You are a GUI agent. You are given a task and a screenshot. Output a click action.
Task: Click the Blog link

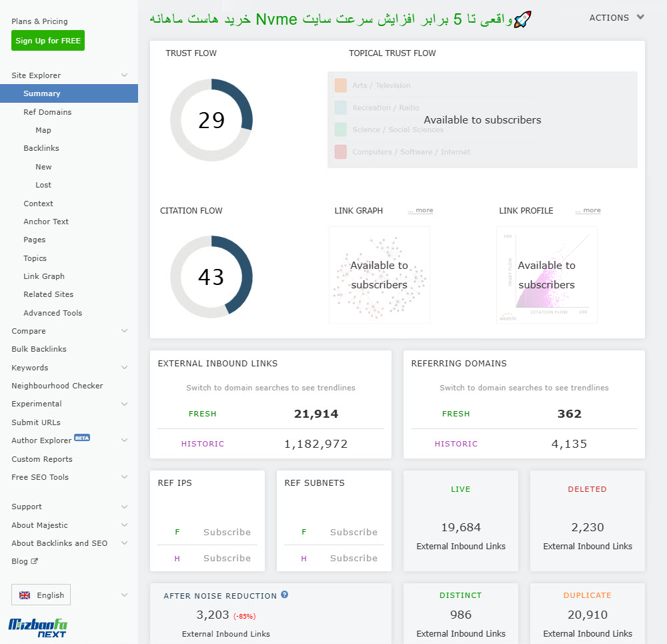[x=19, y=561]
